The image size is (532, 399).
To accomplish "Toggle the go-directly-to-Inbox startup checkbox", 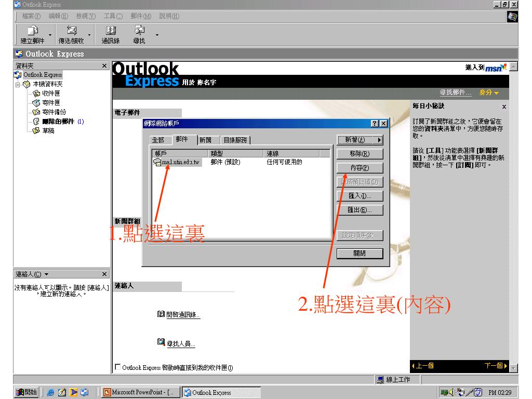I will click(118, 367).
